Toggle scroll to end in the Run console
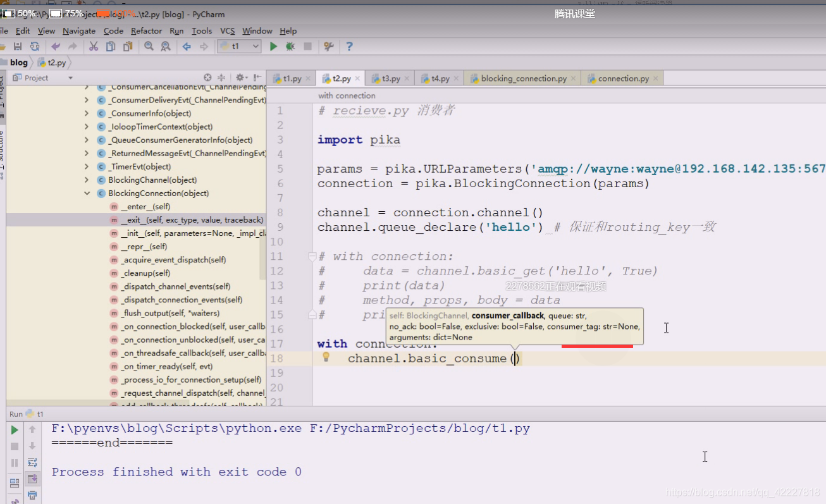The image size is (826, 504). tap(32, 479)
